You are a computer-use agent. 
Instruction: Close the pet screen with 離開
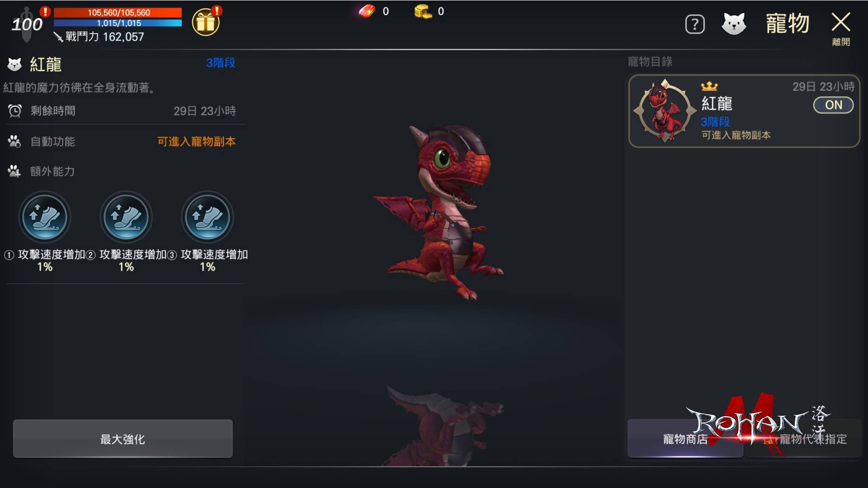pyautogui.click(x=841, y=29)
